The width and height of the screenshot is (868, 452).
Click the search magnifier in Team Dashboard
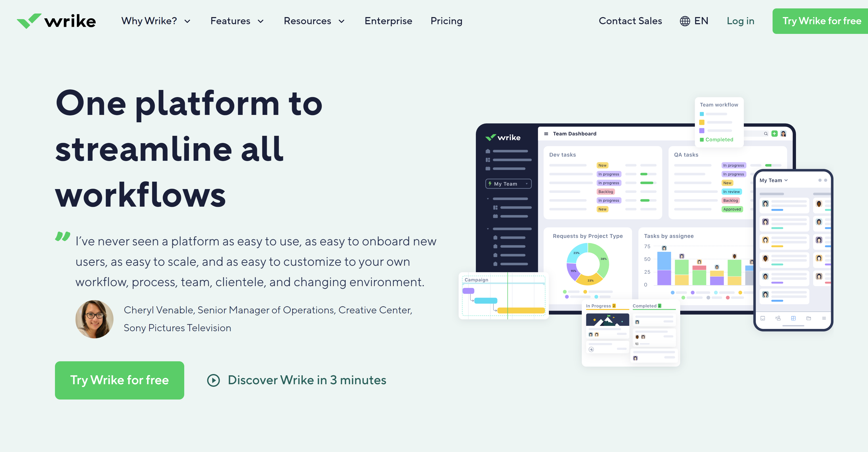765,134
